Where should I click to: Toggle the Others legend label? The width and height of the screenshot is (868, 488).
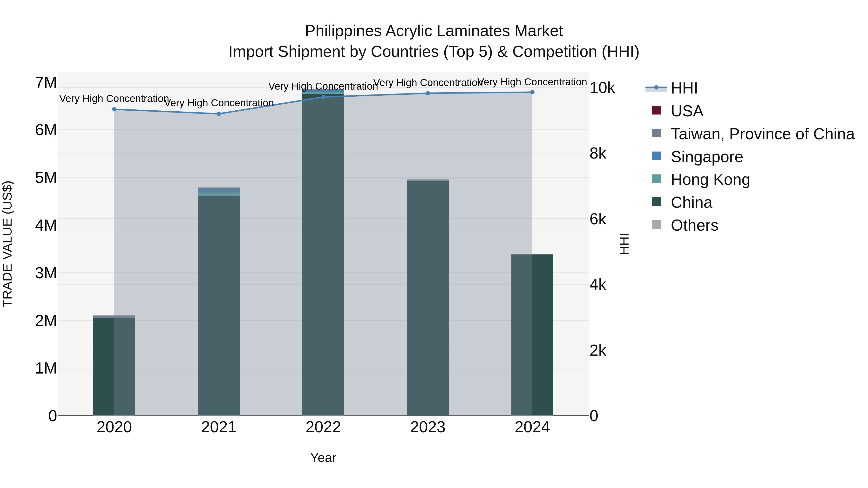694,225
